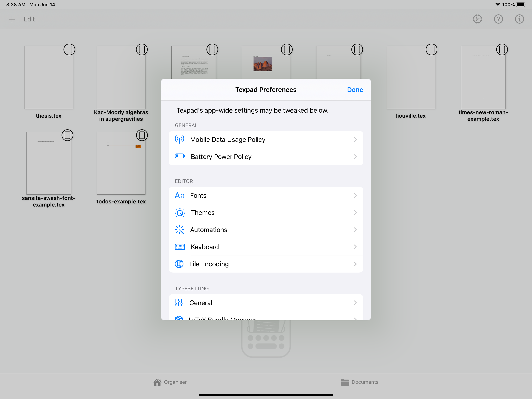The height and width of the screenshot is (399, 532).
Task: Tap the Battery Power Policy battery icon
Action: coord(180,156)
